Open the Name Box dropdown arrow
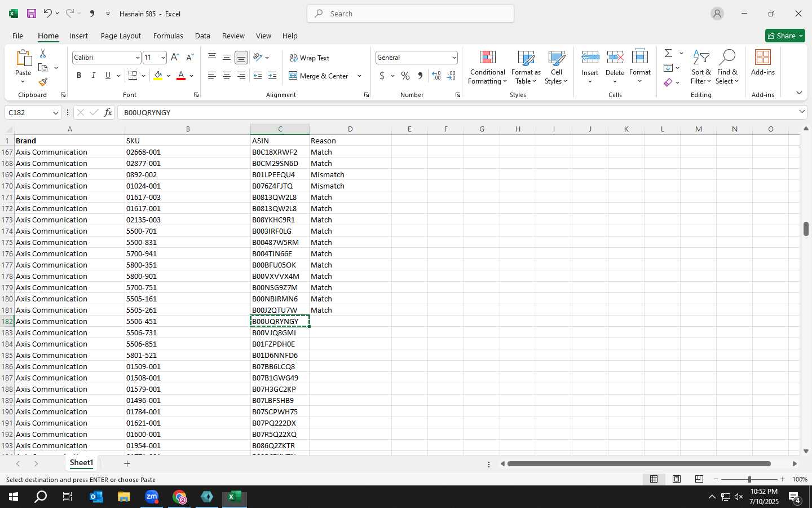This screenshot has width=812, height=508. (x=55, y=112)
